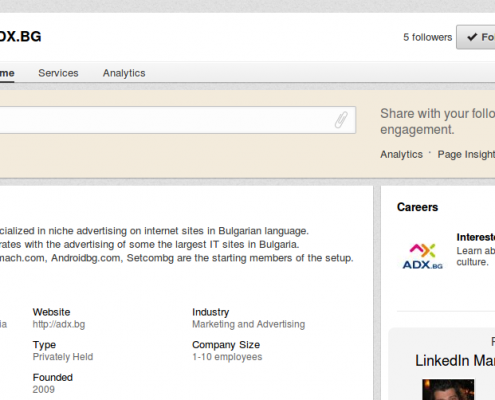Click the niche advertising description line

[x=154, y=231]
